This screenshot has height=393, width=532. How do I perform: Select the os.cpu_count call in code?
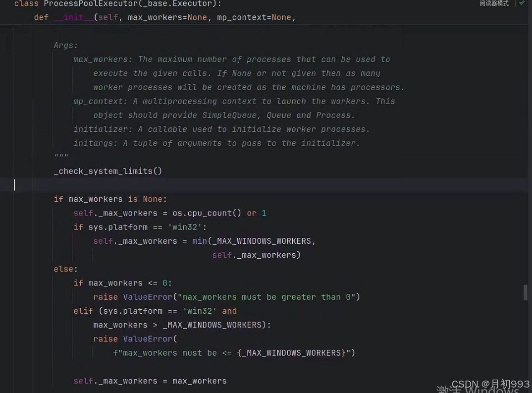(206, 213)
